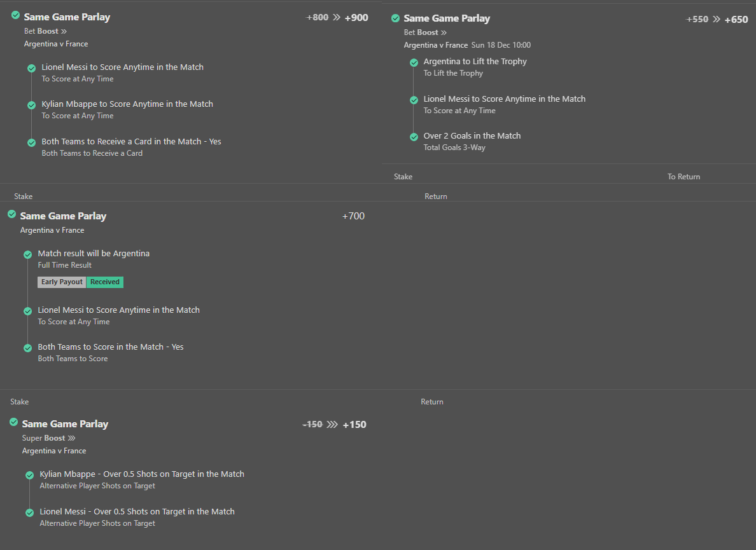
Task: Click the Stake label on the +650 parlay
Action: 403,177
